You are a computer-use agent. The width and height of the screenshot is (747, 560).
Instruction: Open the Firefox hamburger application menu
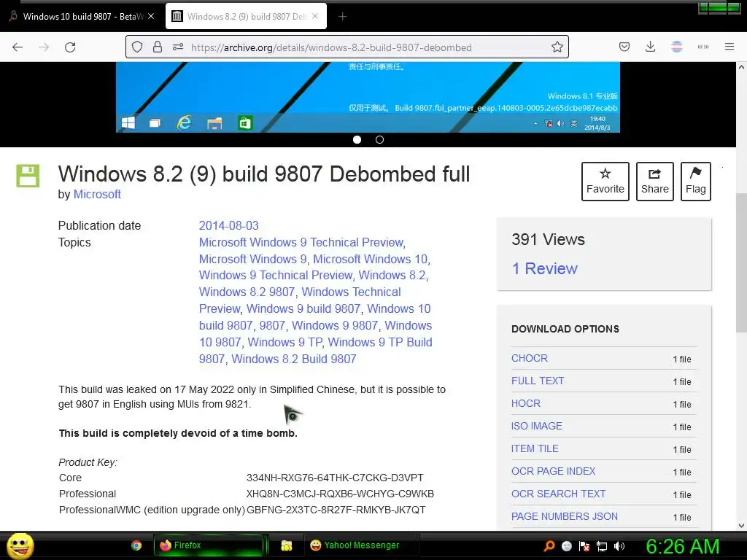(x=729, y=47)
